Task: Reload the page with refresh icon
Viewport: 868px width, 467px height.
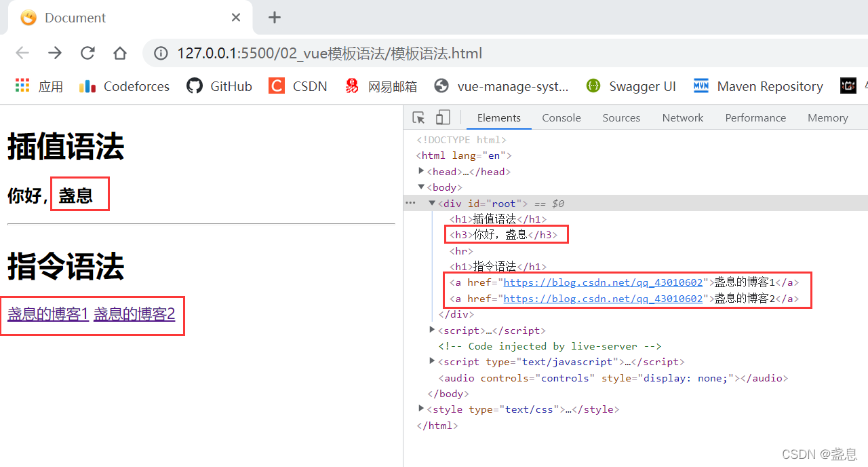Action: click(87, 53)
